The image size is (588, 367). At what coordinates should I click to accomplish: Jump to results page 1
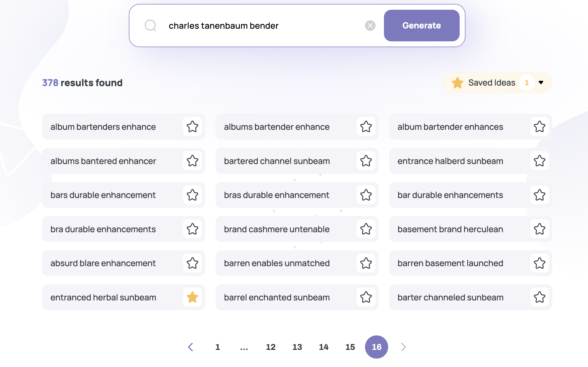[218, 347]
